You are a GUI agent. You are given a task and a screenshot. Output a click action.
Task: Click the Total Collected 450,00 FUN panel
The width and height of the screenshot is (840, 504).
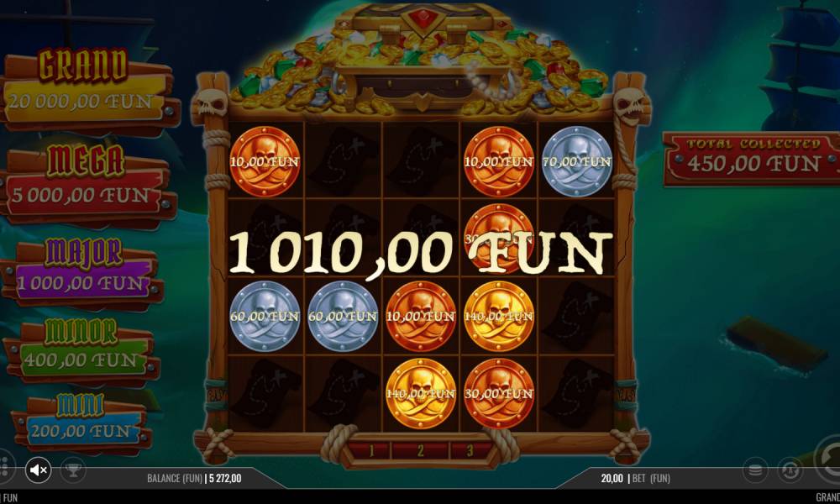[x=752, y=158]
